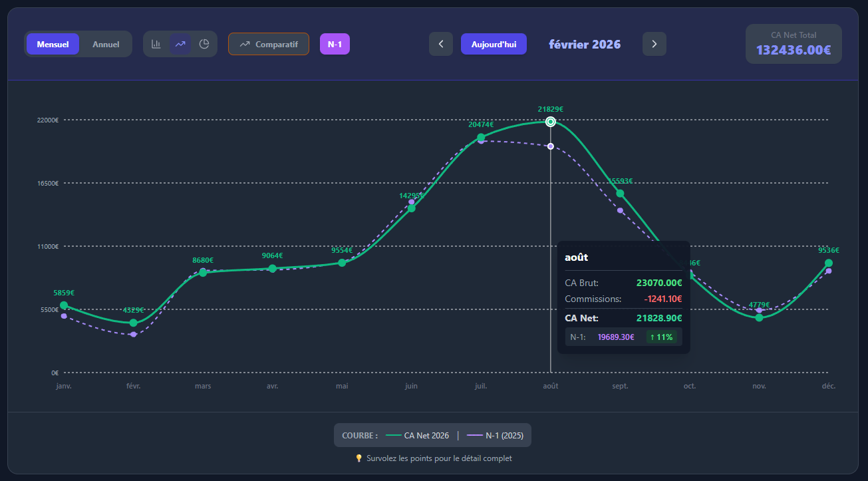The image size is (868, 481).
Task: Switch to Mensuel view
Action: (x=53, y=44)
